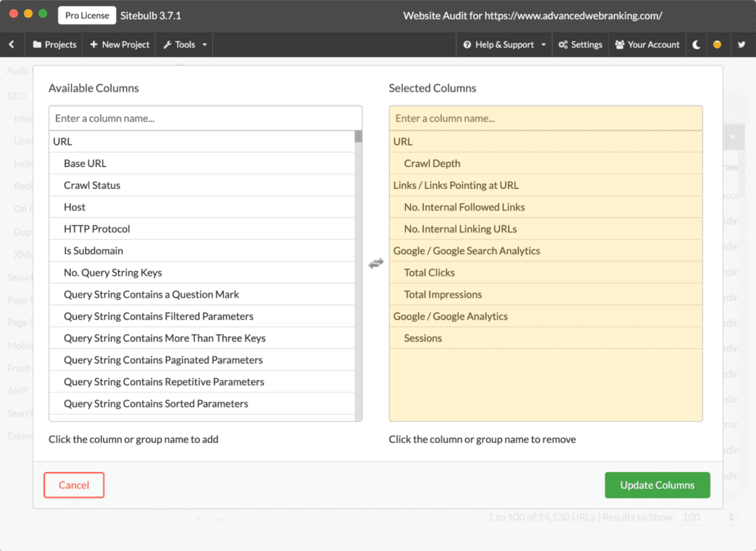Open Help & Support dropdown
This screenshot has width=756, height=551.
tap(504, 44)
